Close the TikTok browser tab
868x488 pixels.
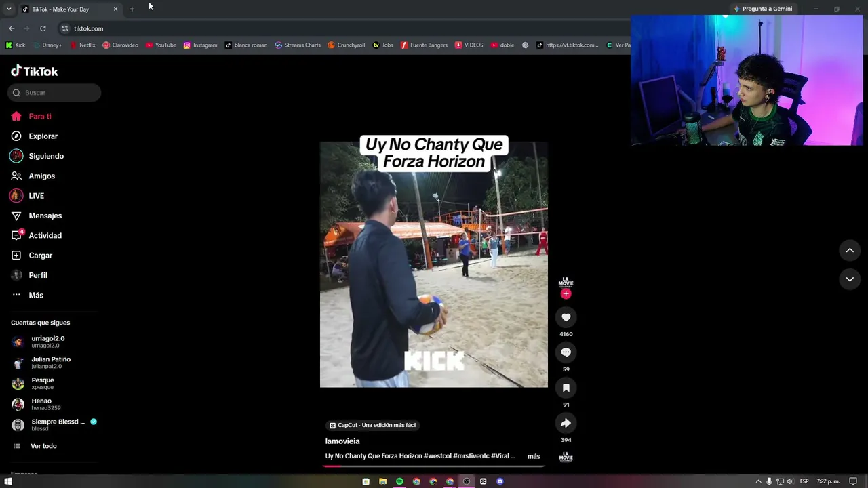coord(115,9)
